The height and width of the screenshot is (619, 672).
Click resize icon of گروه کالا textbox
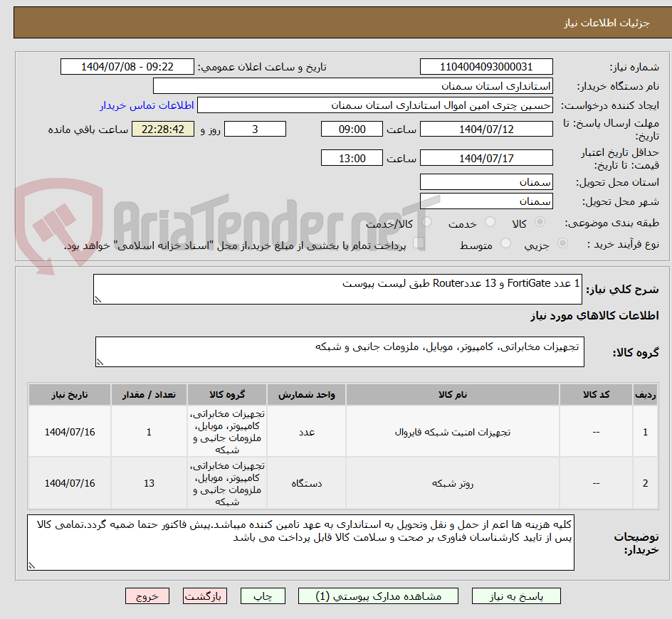click(101, 361)
